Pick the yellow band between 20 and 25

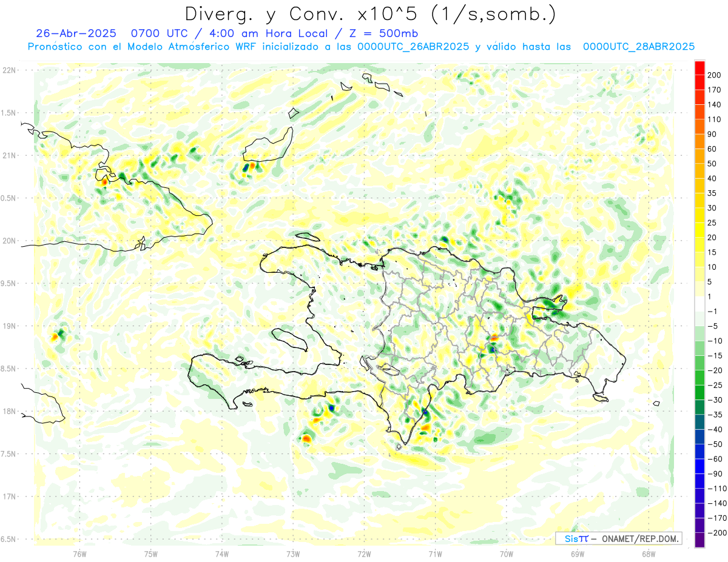coord(699,230)
